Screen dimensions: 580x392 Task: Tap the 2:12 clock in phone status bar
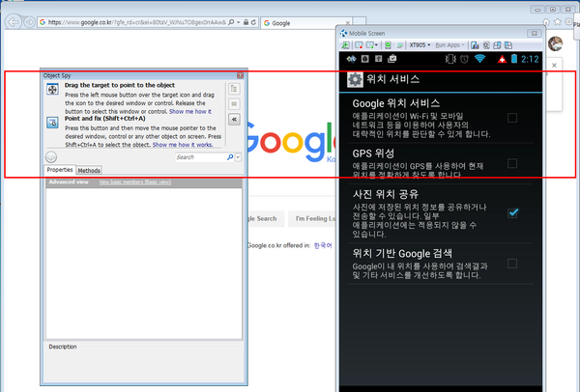[x=530, y=59]
